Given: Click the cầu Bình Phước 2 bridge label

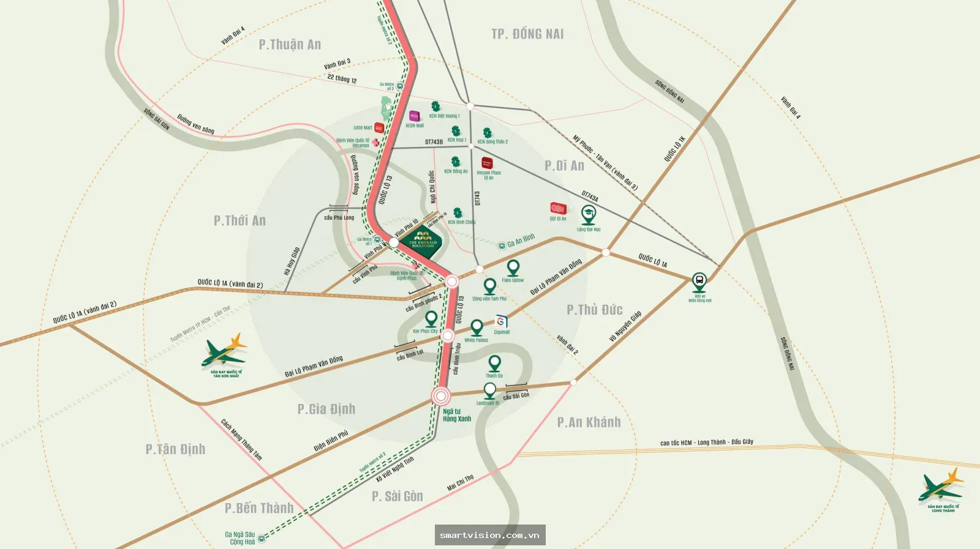Looking at the screenshot, I should pos(423,302).
